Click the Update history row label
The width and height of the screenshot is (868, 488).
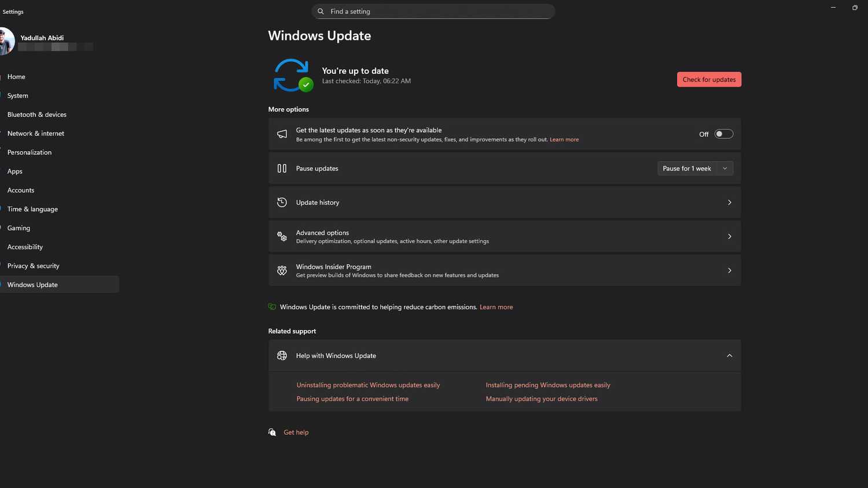[x=318, y=203]
